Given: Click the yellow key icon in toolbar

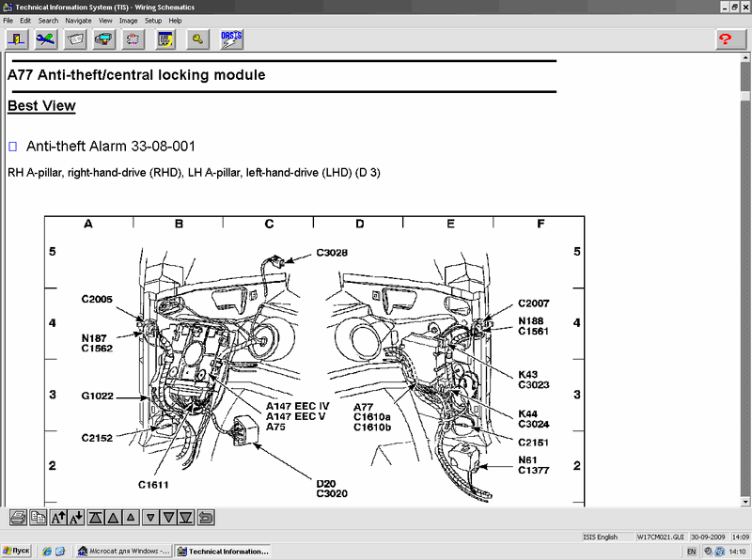Looking at the screenshot, I should 196,39.
